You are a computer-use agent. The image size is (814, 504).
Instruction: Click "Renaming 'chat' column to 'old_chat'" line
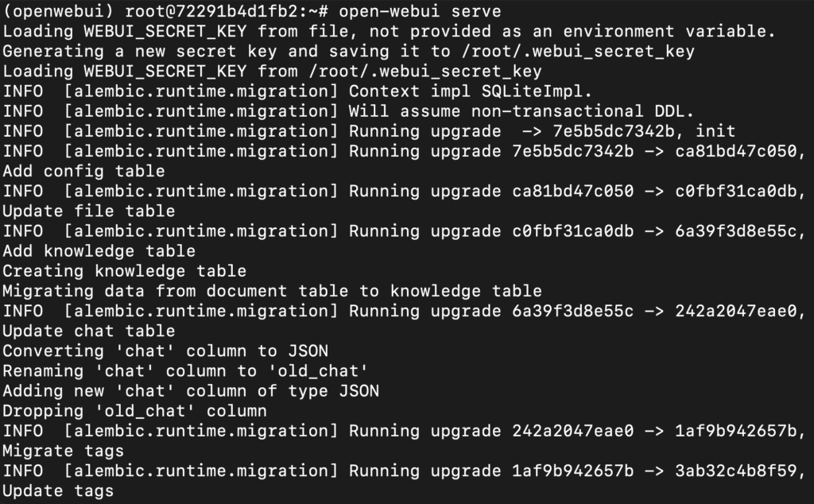185,370
